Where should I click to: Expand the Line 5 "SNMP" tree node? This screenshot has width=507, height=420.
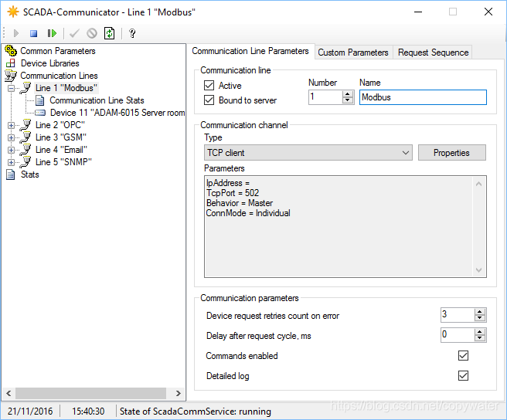click(12, 162)
